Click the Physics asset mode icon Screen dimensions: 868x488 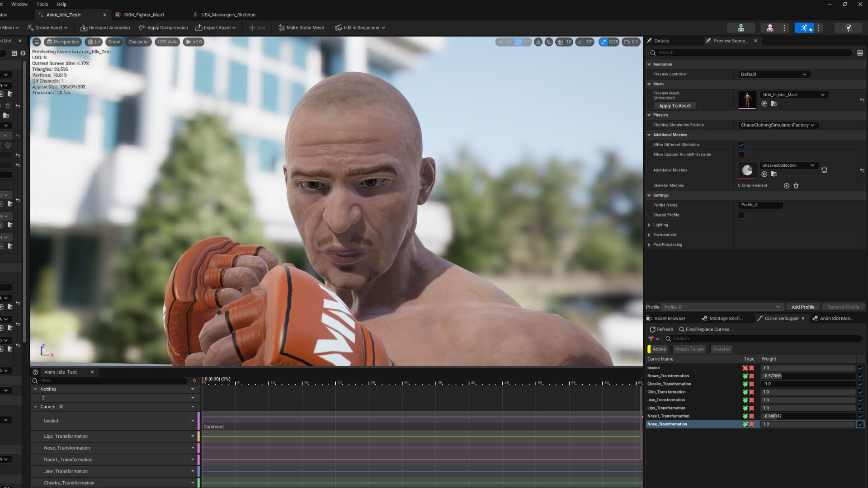click(x=848, y=28)
